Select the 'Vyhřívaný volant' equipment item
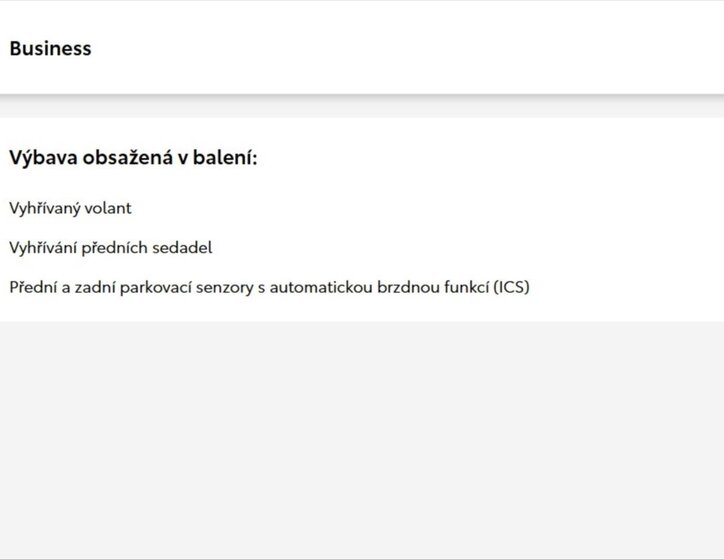This screenshot has width=724, height=560. [70, 208]
